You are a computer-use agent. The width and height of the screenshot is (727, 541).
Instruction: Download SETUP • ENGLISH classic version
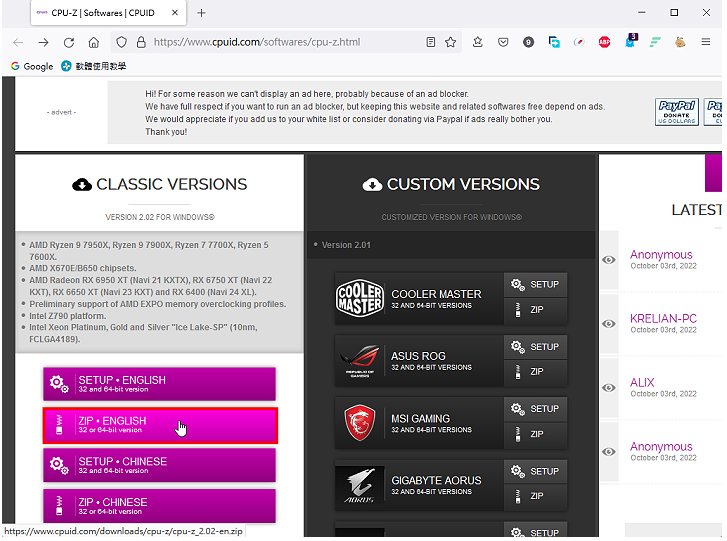click(x=159, y=384)
